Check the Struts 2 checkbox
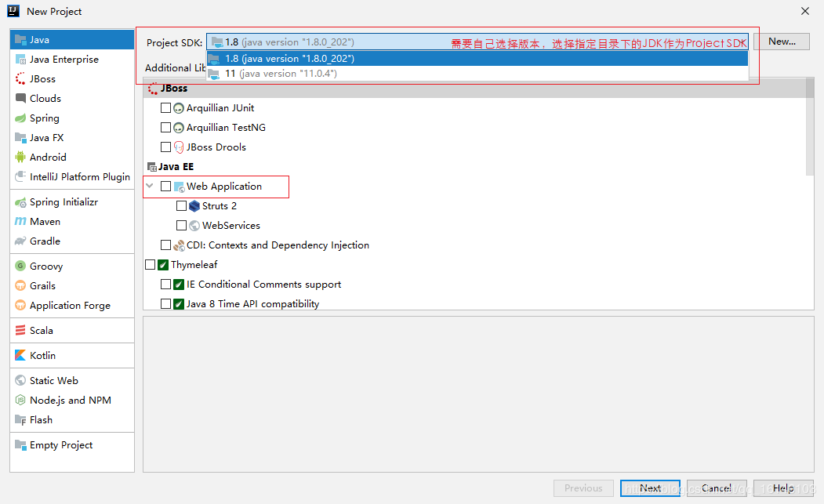824x504 pixels. pyautogui.click(x=181, y=206)
